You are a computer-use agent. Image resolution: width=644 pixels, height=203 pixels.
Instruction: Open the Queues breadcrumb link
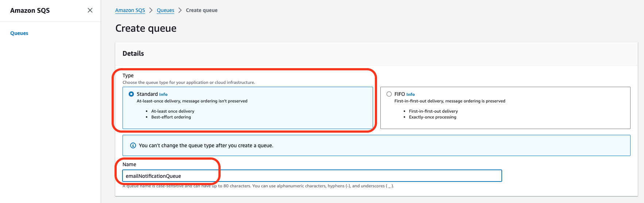pyautogui.click(x=166, y=10)
